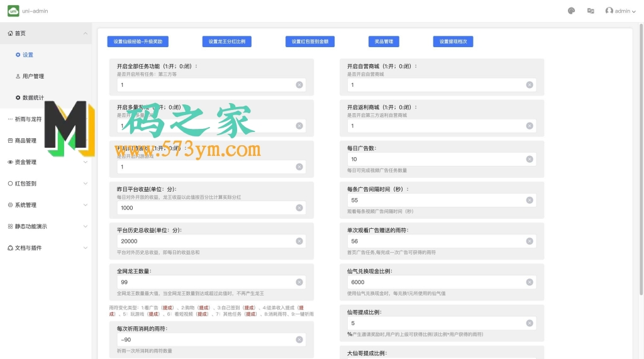The height and width of the screenshot is (359, 644).
Task: Click 奖品管理 button
Action: coord(384,41)
